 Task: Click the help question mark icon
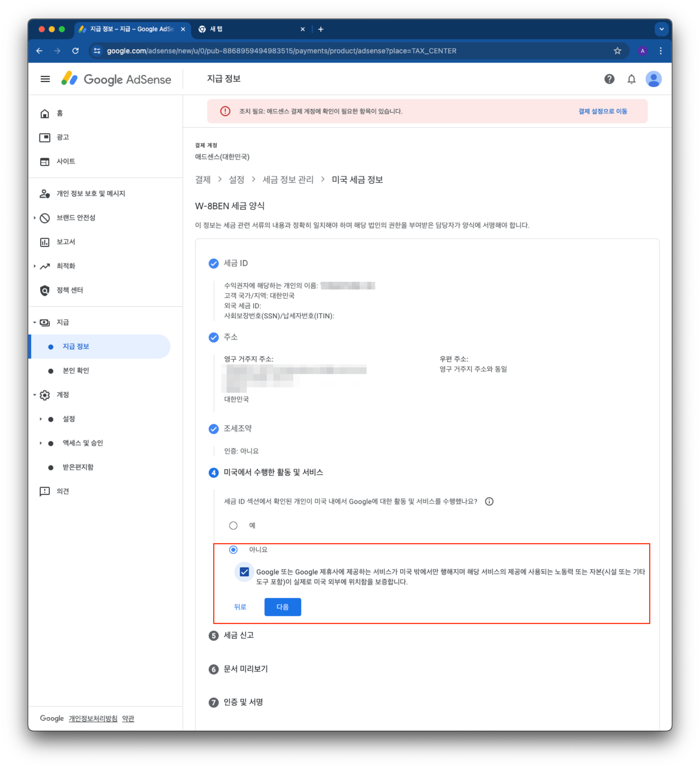click(x=609, y=79)
